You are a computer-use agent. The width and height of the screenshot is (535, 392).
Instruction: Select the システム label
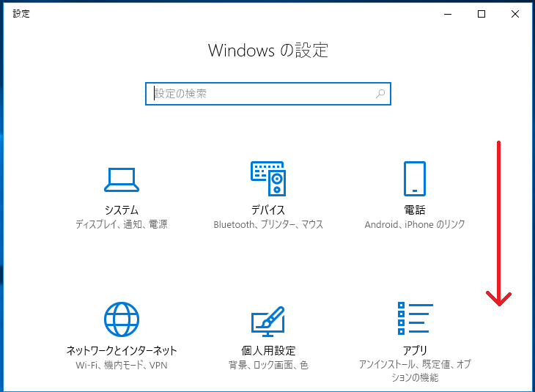point(122,210)
